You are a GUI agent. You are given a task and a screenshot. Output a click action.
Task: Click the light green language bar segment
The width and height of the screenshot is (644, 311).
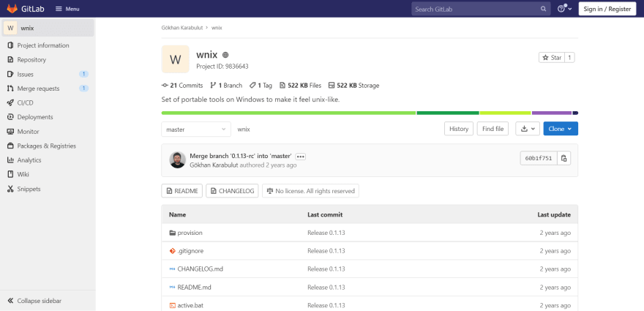pos(289,113)
